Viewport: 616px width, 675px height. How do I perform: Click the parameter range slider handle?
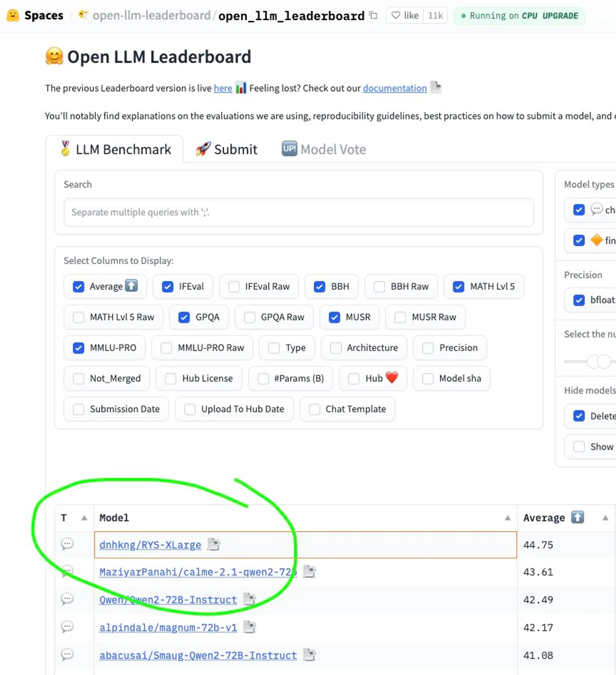594,362
